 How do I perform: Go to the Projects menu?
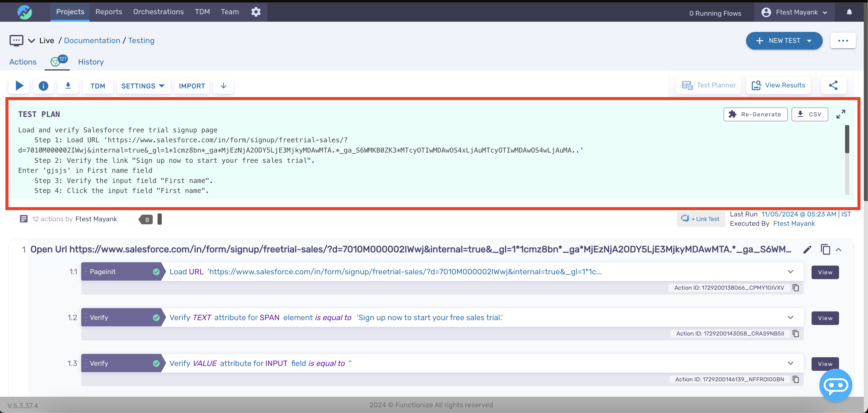click(70, 12)
